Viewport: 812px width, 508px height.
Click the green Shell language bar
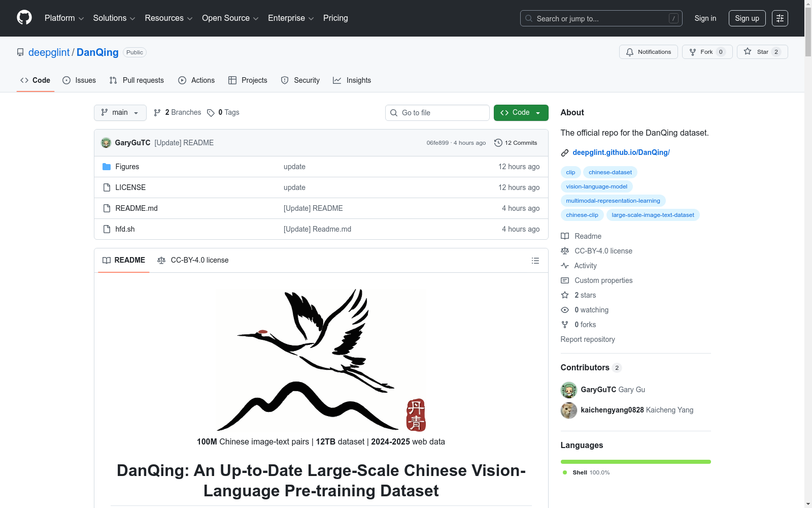click(636, 462)
